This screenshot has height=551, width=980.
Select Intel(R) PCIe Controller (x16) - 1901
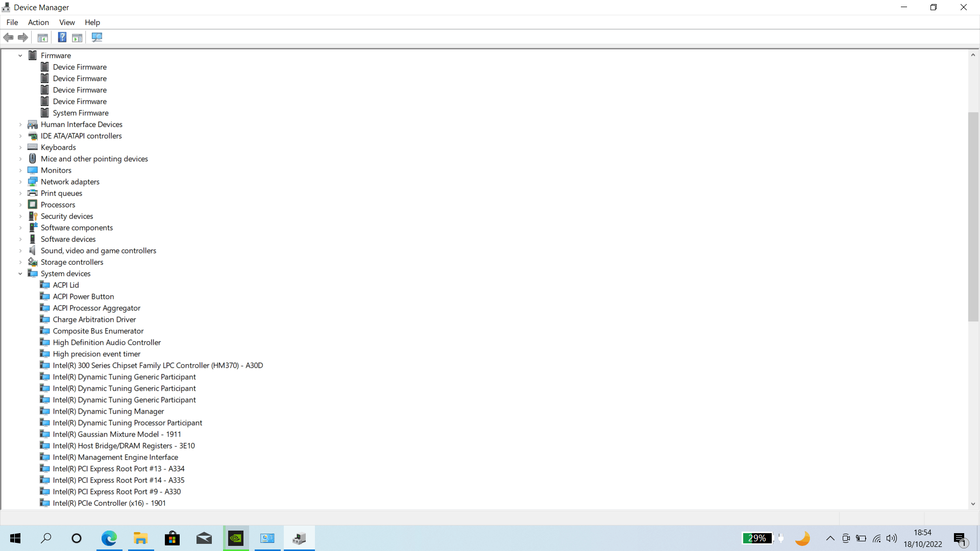click(x=109, y=503)
